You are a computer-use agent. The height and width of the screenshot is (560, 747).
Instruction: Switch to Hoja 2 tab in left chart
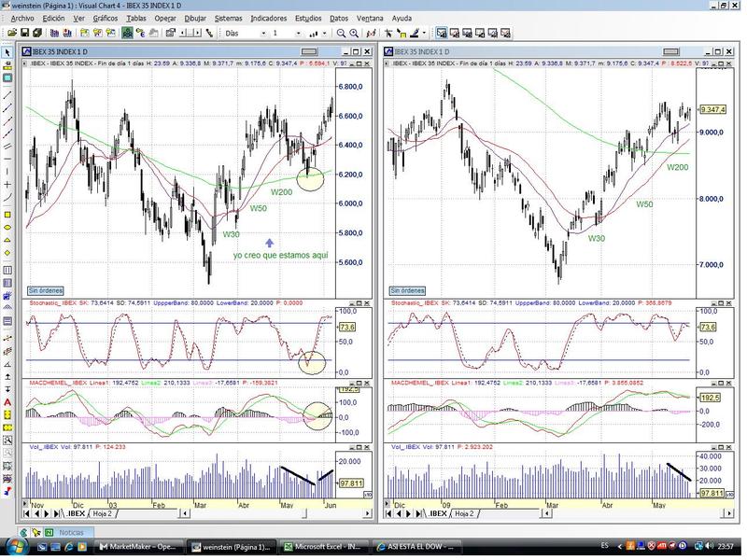103,513
